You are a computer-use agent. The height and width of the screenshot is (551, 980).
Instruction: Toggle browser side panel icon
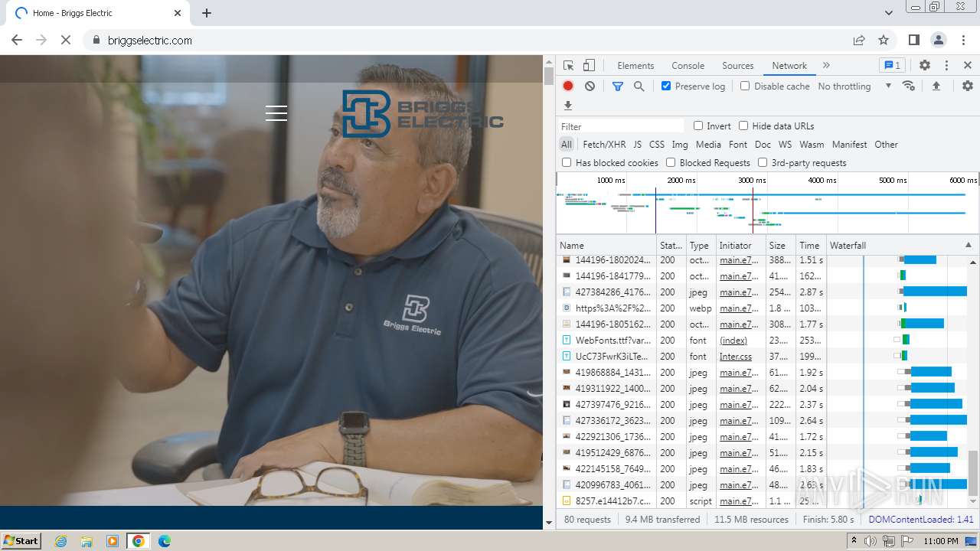[x=914, y=41]
